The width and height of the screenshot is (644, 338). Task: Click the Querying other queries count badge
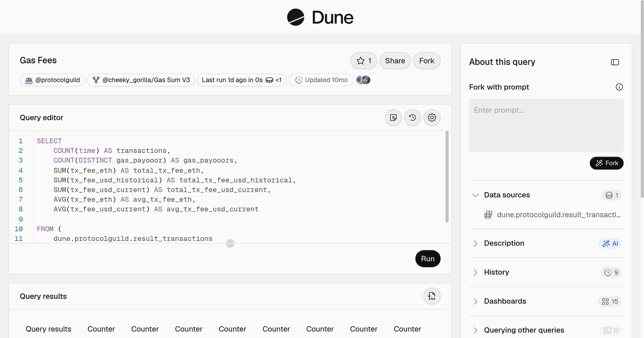tap(611, 330)
